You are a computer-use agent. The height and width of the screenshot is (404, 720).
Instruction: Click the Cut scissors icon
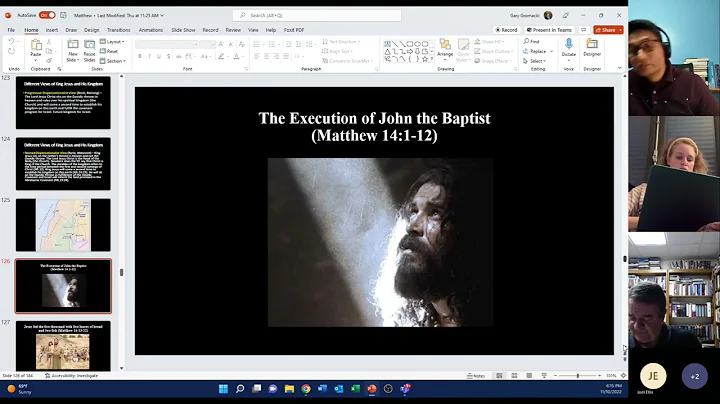(x=49, y=42)
